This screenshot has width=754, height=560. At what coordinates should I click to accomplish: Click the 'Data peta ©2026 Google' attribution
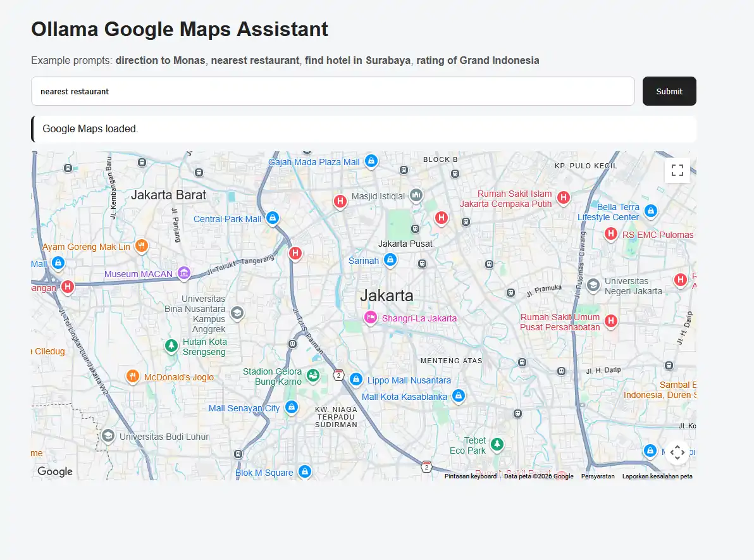tap(538, 476)
